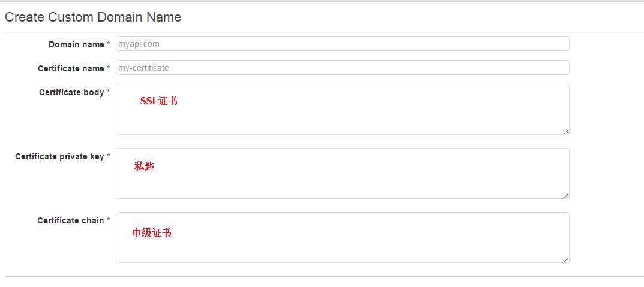
Task: Click the Domain name input field
Action: click(343, 44)
